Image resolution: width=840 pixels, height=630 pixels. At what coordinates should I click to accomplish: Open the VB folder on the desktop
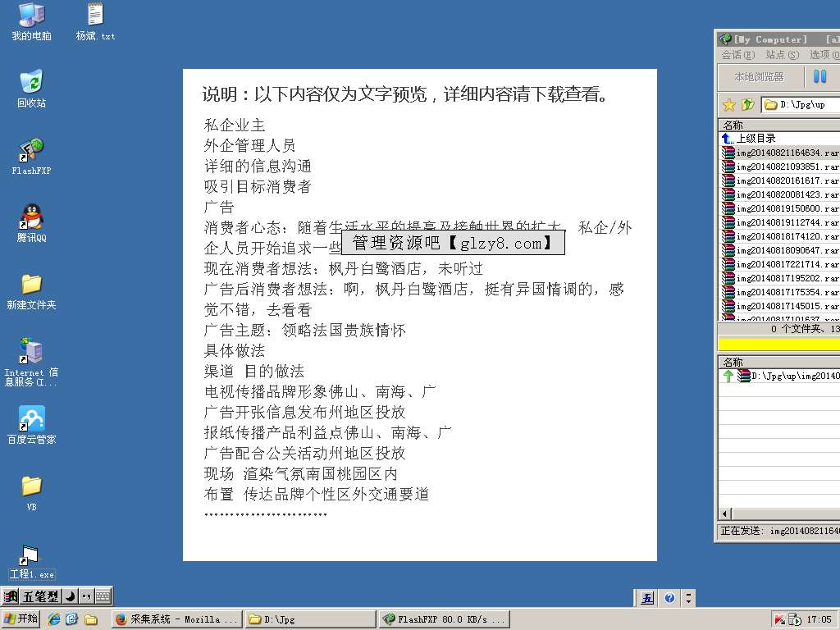point(32,493)
